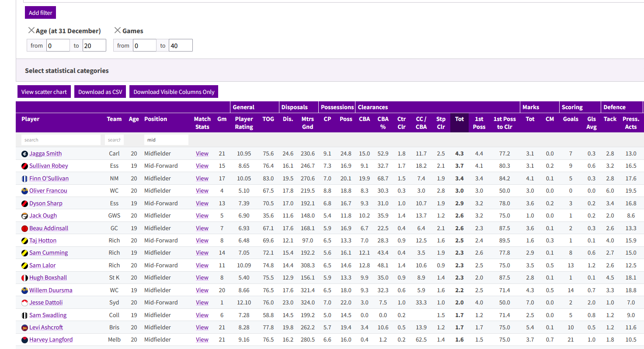Focus the Age 'to' input showing 20

pos(94,45)
